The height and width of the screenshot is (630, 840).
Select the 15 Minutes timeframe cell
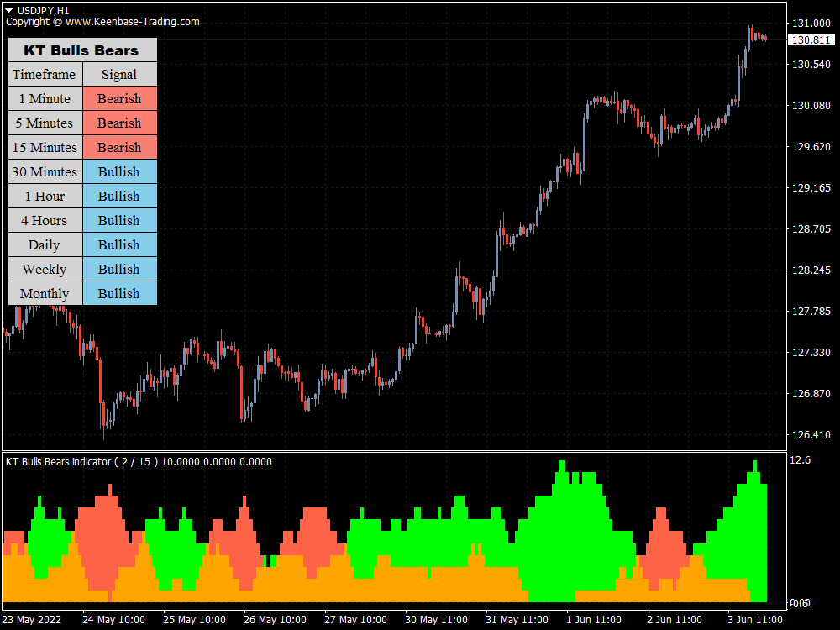pyautogui.click(x=45, y=147)
